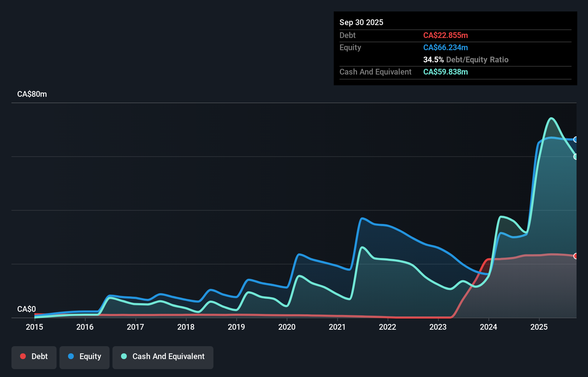
Task: Click the red Debt color swatch
Action: tap(23, 356)
